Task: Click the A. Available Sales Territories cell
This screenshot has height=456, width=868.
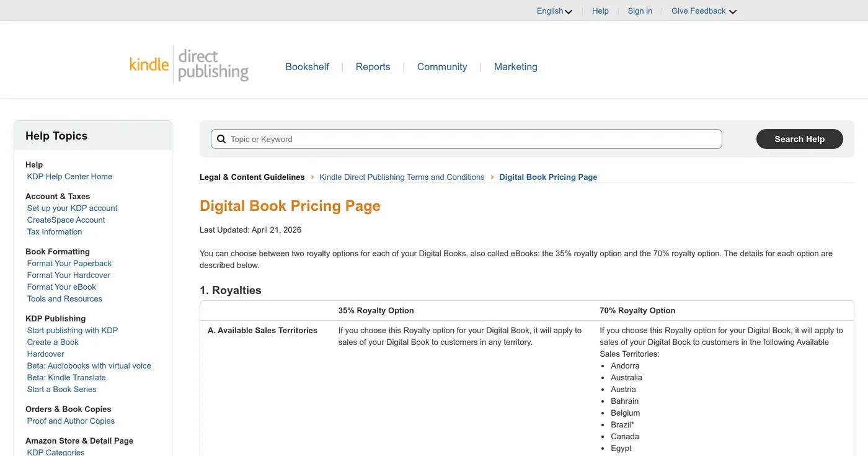Action: coord(262,331)
